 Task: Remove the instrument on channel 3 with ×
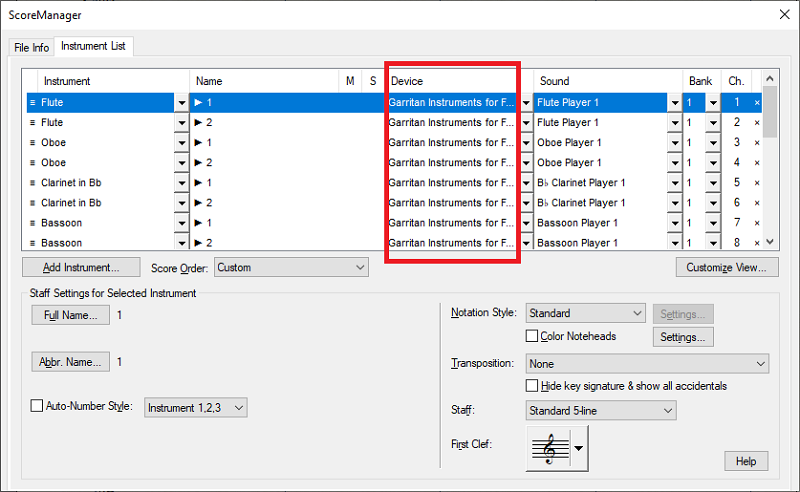click(x=757, y=142)
